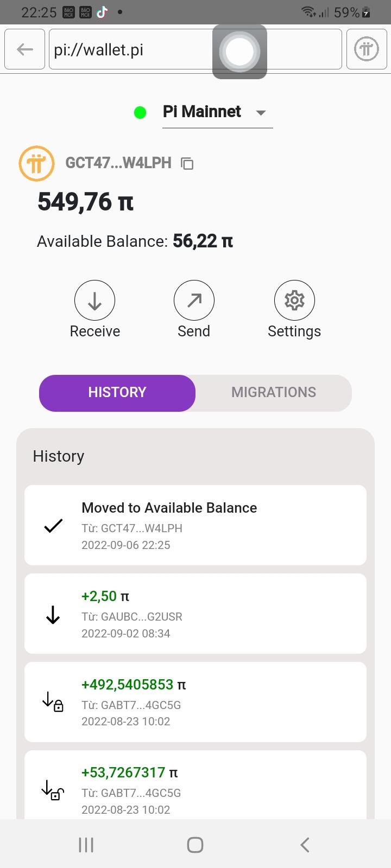Open the +53,7267317 π transaction
Image resolution: width=391 pixels, height=868 pixels.
click(195, 787)
